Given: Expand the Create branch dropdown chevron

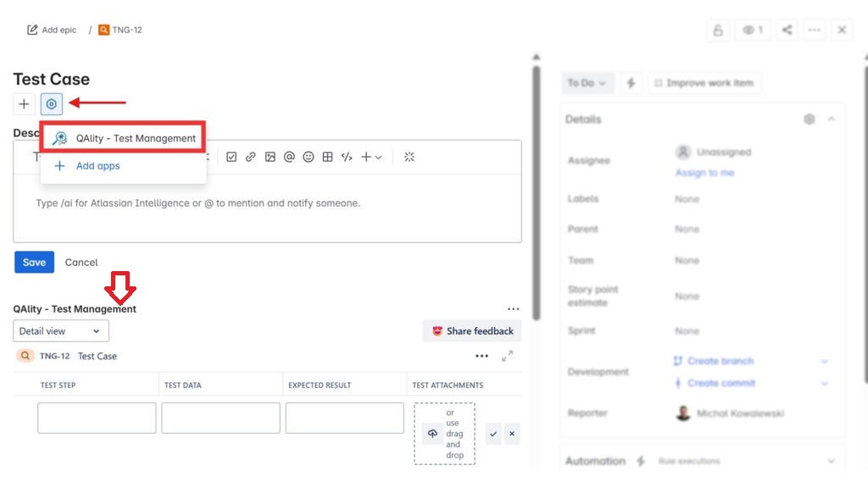Looking at the screenshot, I should 824,361.
